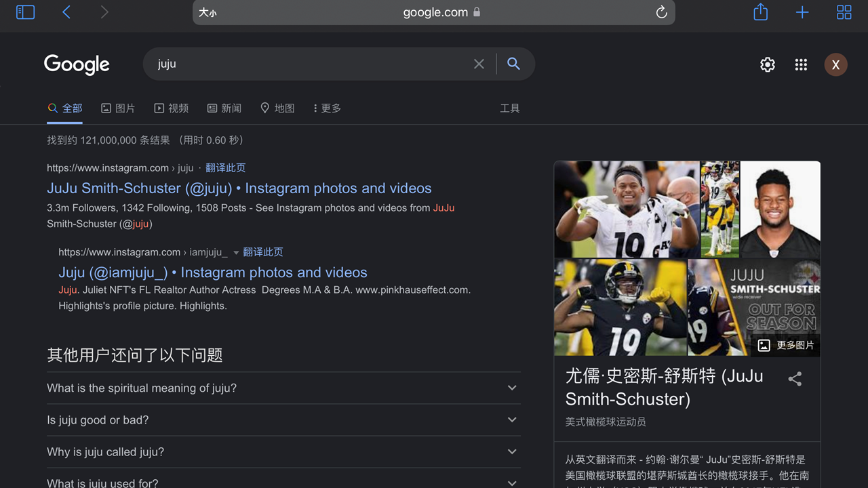Click 翻译此页 for the juju Instagram result
Screen dimensions: 868x488
(x=226, y=168)
